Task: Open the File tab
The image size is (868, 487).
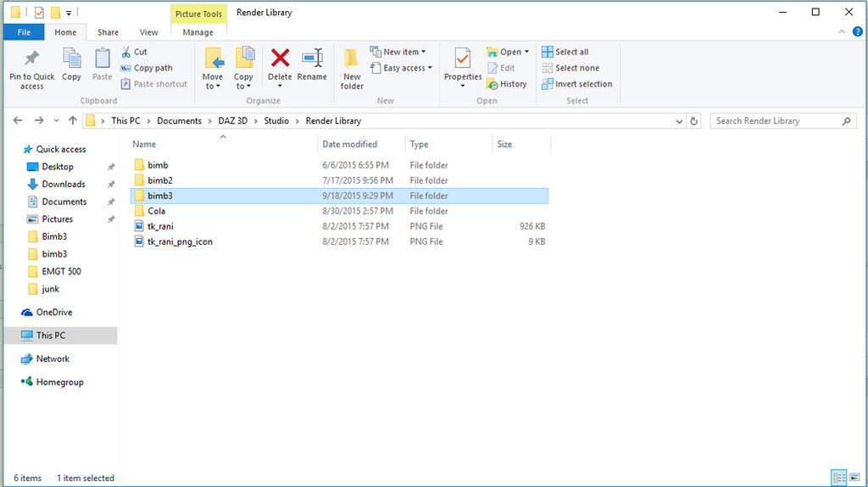Action: click(24, 32)
